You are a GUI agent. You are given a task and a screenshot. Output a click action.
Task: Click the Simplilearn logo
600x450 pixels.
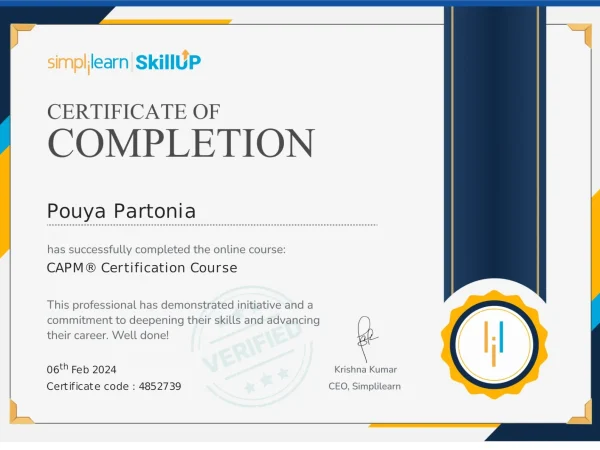pos(89,62)
